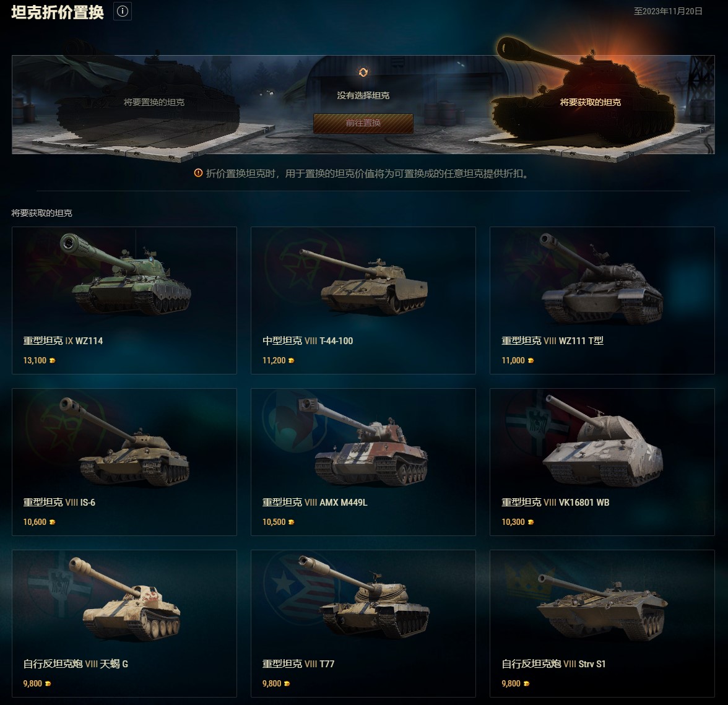Open the info icon beside the title
Image resolution: width=728 pixels, height=705 pixels.
coord(123,11)
